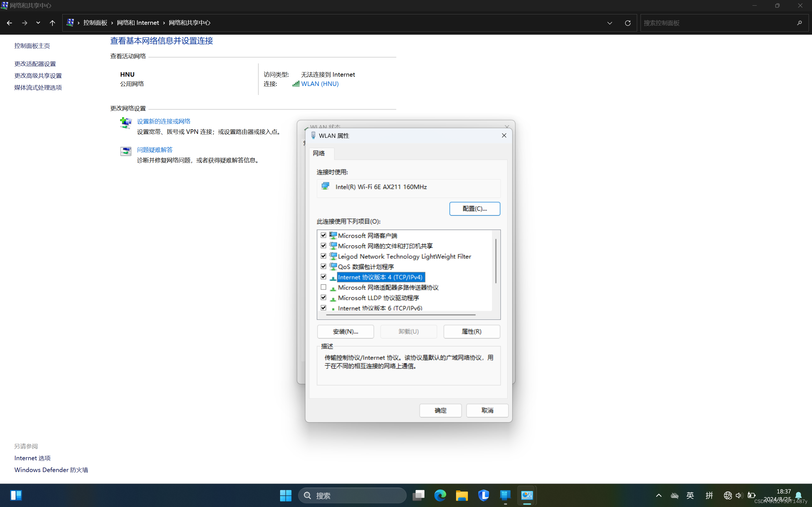Open File Explorer from the taskbar

coord(462,495)
